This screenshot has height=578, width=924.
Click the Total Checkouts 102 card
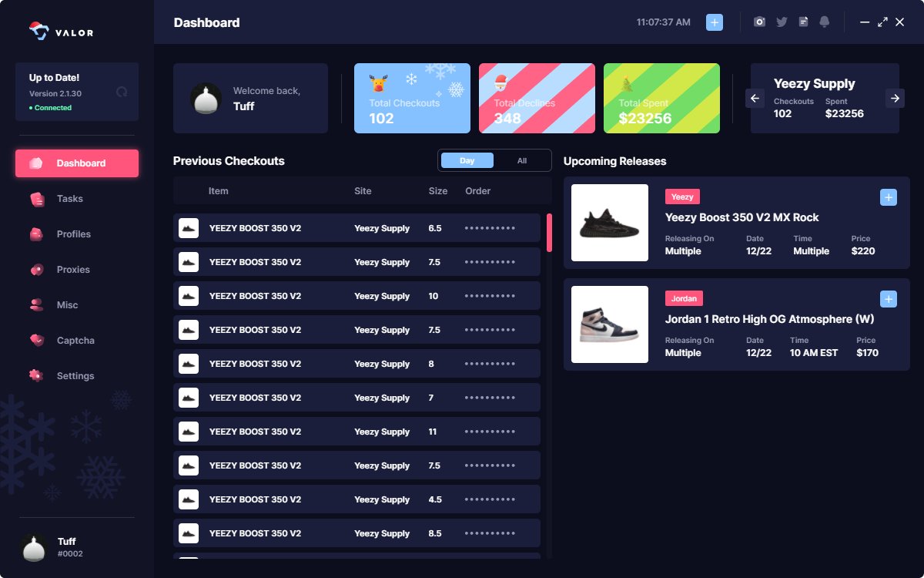point(412,98)
